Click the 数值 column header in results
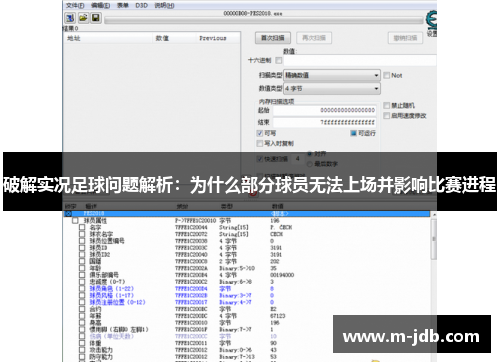Viewport: 500px width, 362px height. (174, 38)
